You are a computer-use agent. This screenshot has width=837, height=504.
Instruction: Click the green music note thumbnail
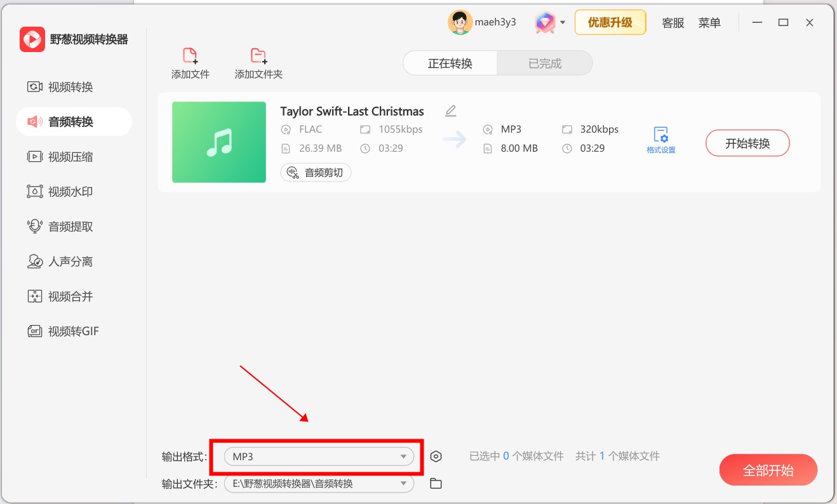coord(219,142)
